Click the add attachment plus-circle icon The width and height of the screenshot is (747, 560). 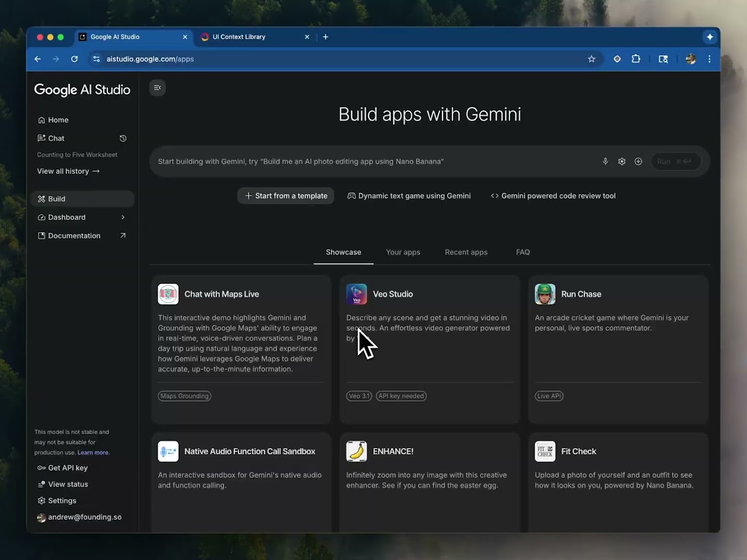tap(638, 162)
